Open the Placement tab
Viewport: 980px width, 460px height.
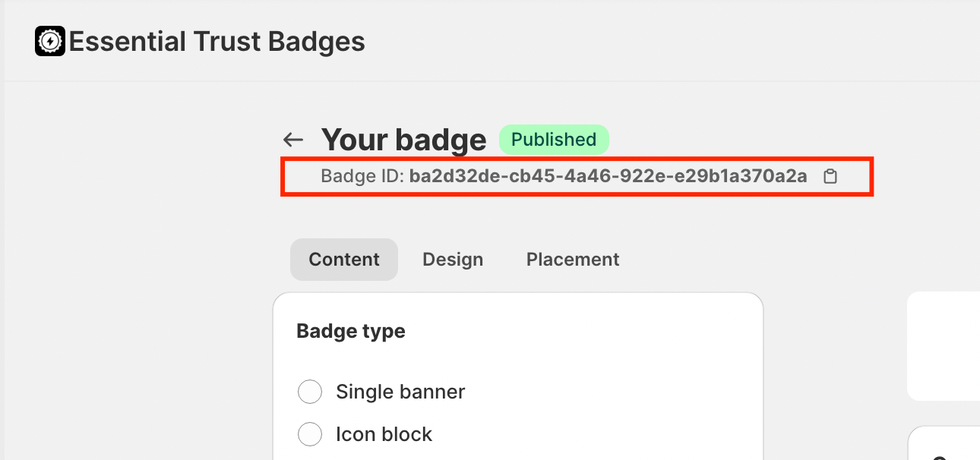pos(573,260)
